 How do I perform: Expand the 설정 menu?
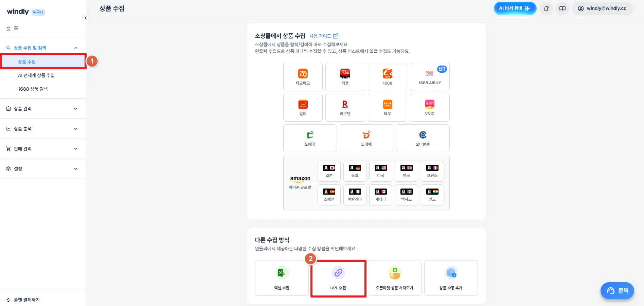point(43,169)
